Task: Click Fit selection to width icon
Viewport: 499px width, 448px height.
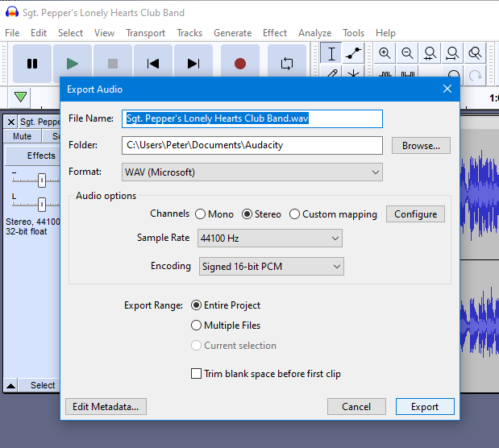Action: [430, 53]
